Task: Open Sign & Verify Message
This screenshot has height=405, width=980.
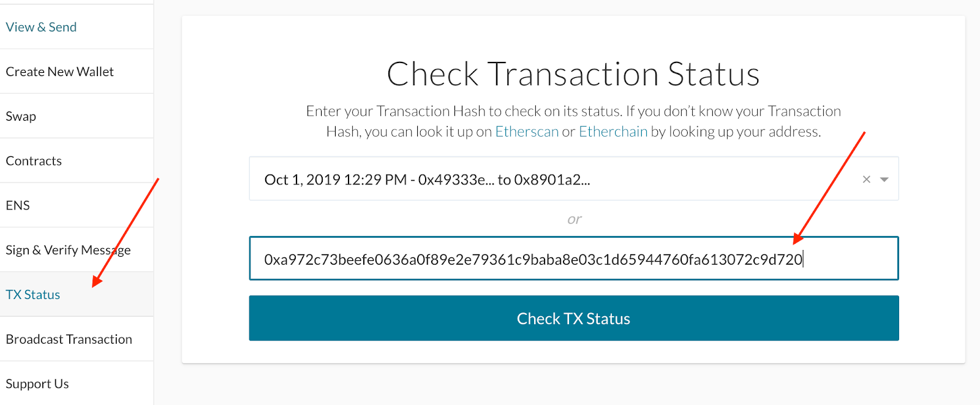Action: point(68,249)
